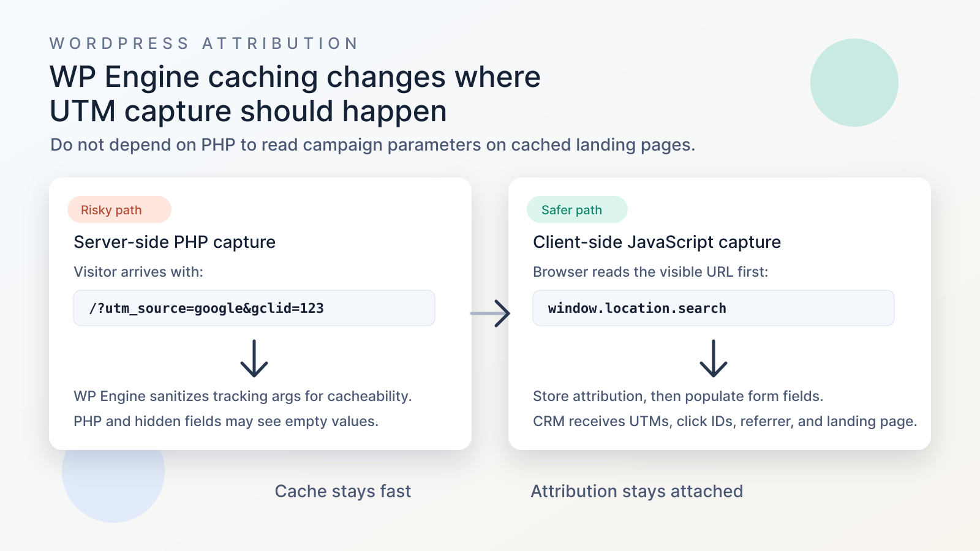The width and height of the screenshot is (980, 551).
Task: Click the CRM receives UTMs sentence
Action: 725,421
